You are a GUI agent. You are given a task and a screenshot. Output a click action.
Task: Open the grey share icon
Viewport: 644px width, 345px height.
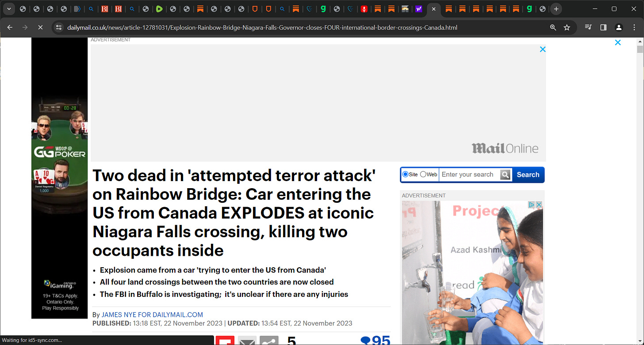[x=269, y=341]
